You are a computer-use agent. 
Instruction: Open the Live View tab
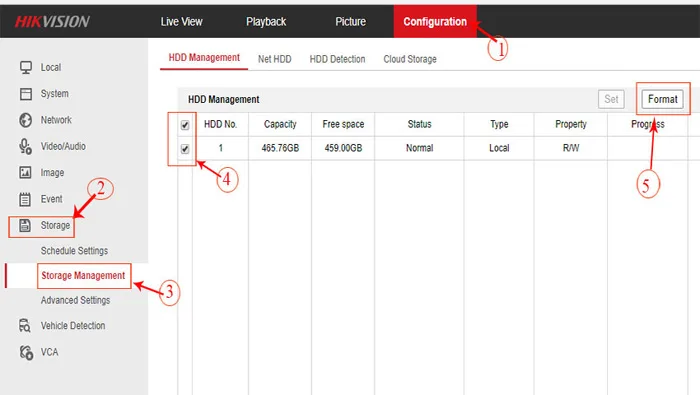click(181, 21)
